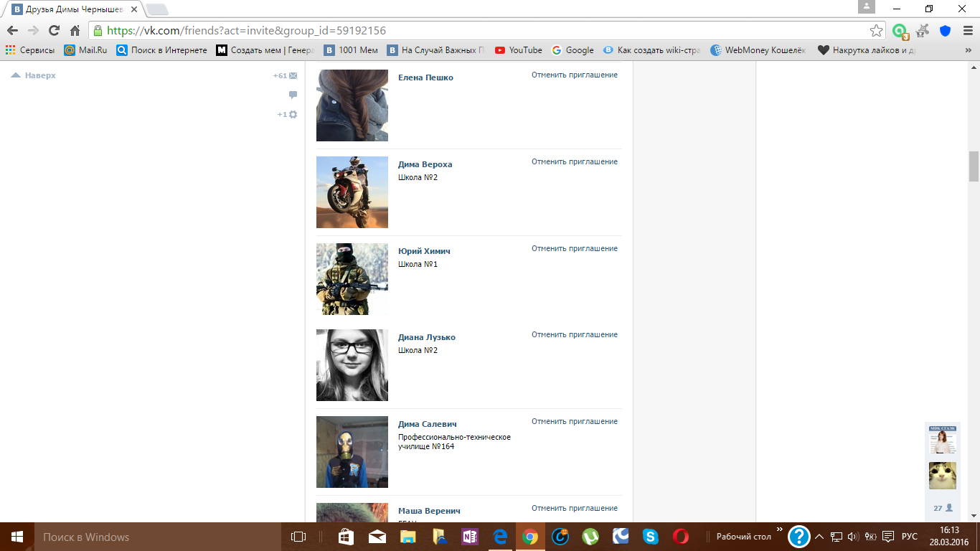Open Дима Салевич gas mask photo
980x551 pixels.
[352, 452]
